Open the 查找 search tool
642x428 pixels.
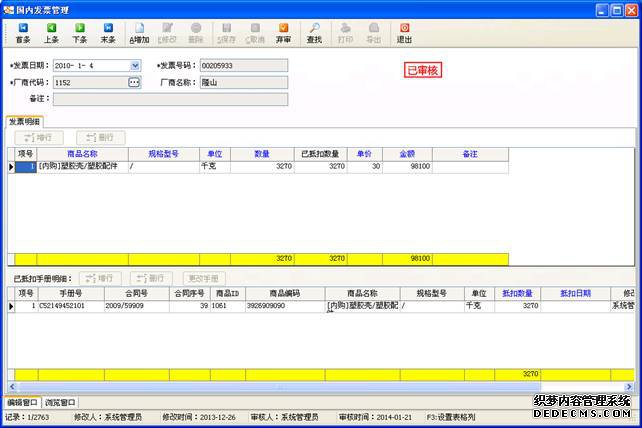[314, 33]
